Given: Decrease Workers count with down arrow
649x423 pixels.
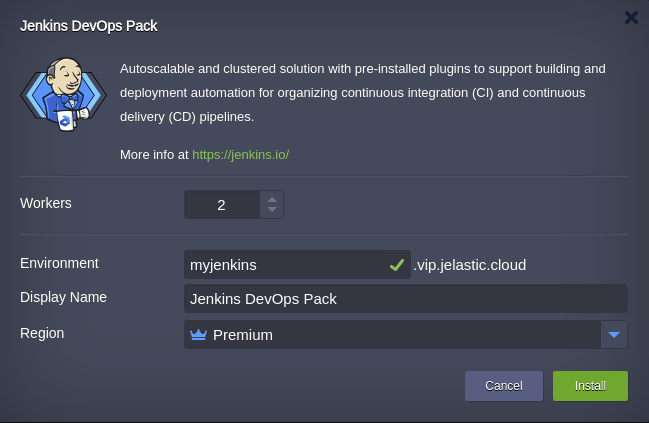Looking at the screenshot, I should pyautogui.click(x=272, y=209).
